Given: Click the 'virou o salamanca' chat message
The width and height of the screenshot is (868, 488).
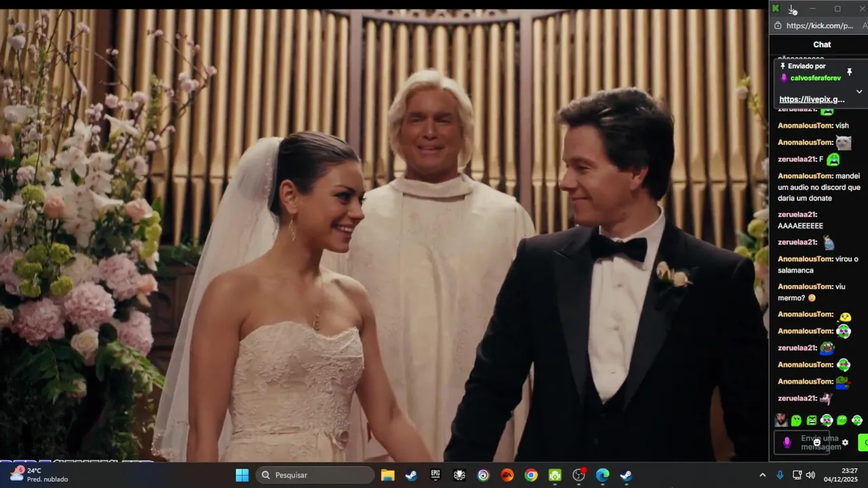Looking at the screenshot, I should [x=818, y=264].
